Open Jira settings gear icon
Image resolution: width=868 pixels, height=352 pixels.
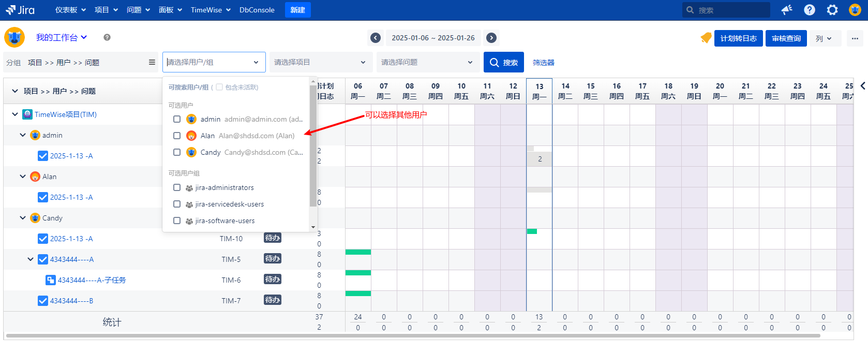(832, 10)
